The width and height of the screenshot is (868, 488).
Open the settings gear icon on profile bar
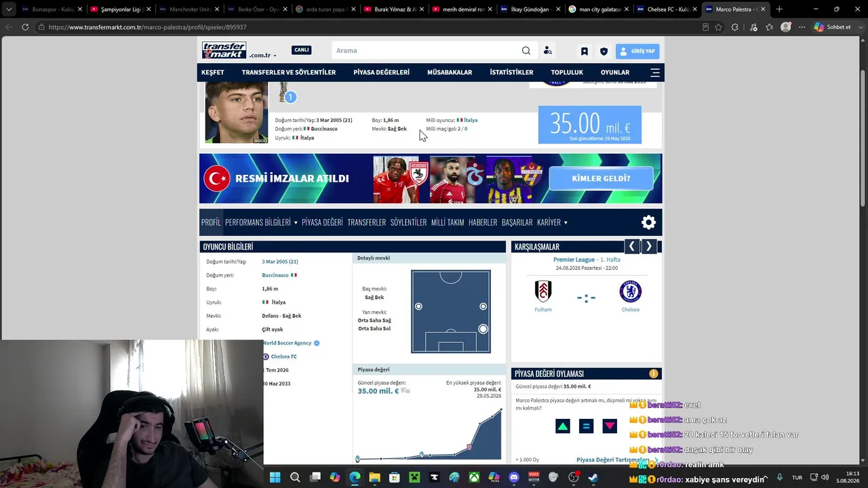pos(649,222)
